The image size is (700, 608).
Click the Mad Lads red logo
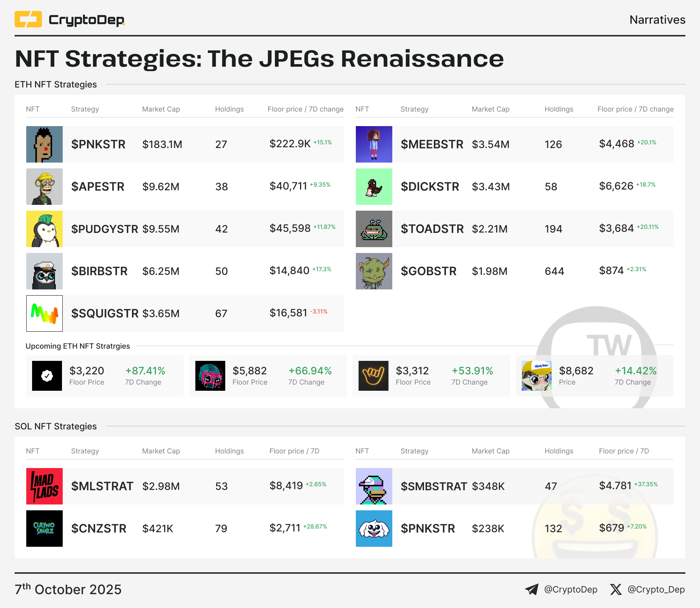[44, 486]
